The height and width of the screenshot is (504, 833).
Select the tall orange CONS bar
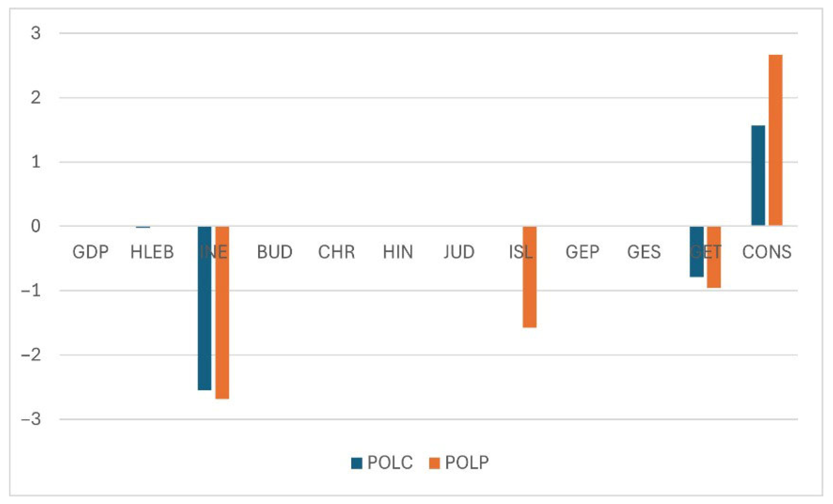click(775, 140)
